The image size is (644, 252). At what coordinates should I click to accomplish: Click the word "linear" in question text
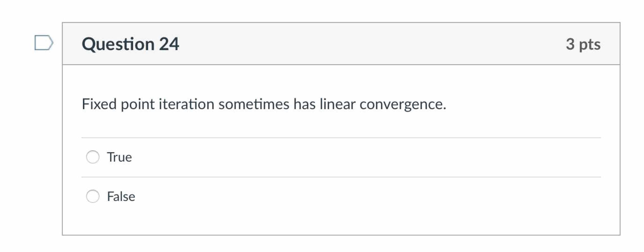click(337, 104)
